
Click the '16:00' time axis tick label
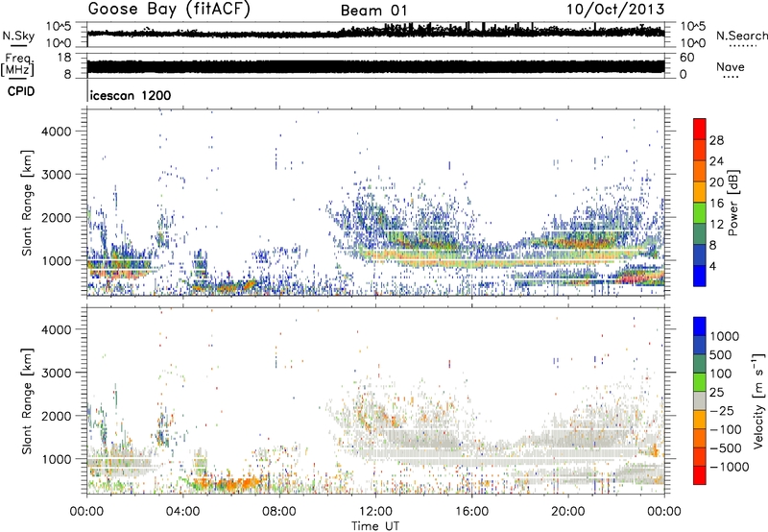pos(471,512)
